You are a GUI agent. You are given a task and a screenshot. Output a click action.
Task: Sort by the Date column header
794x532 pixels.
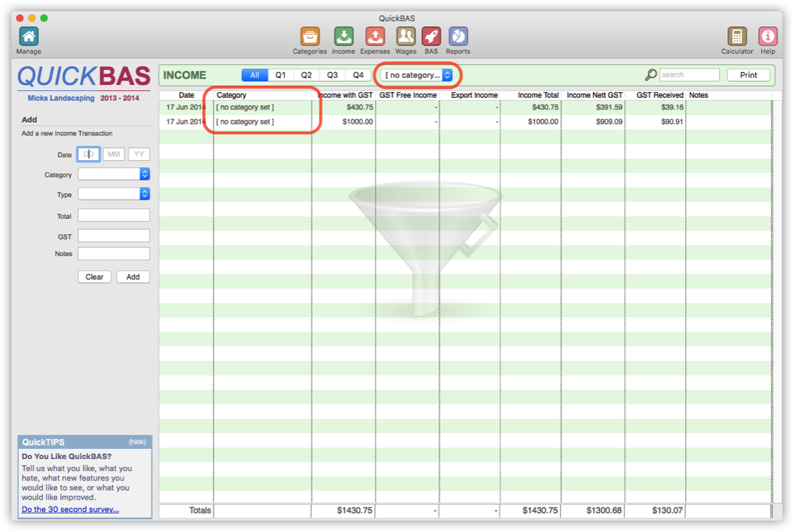click(187, 95)
